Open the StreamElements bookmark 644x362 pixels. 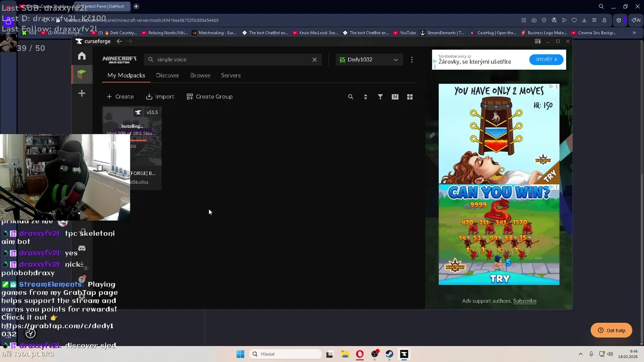(442, 33)
